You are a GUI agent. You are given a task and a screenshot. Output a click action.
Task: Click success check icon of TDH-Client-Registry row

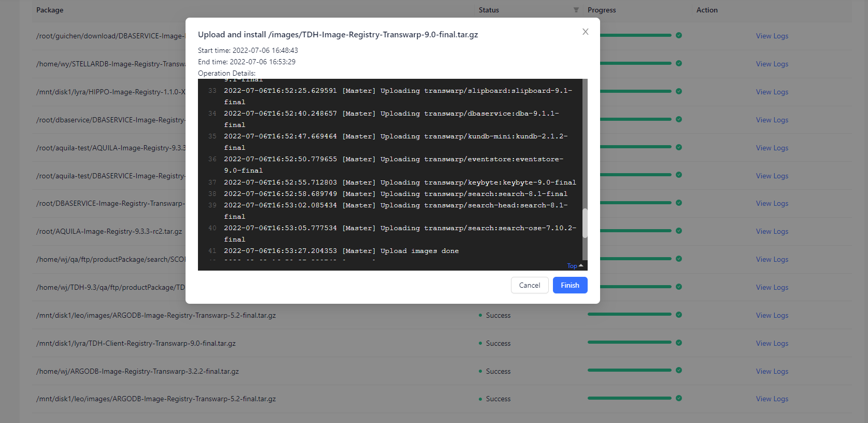point(679,343)
